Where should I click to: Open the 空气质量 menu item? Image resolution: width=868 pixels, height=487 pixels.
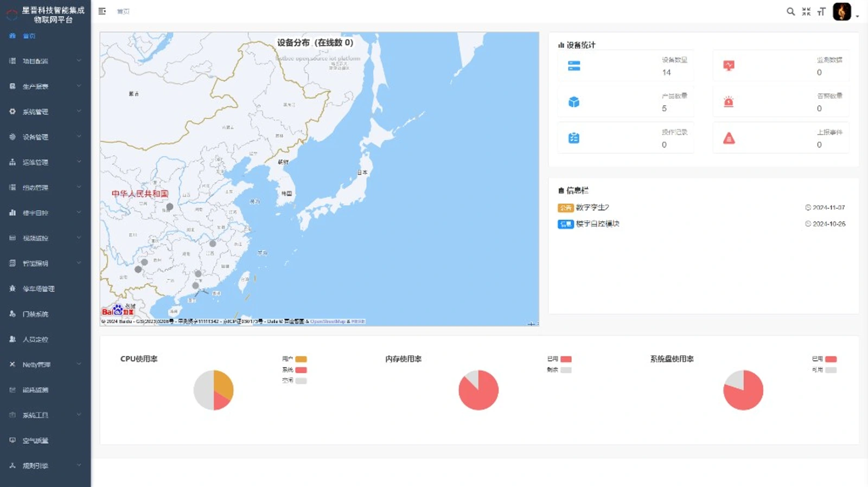pos(46,440)
